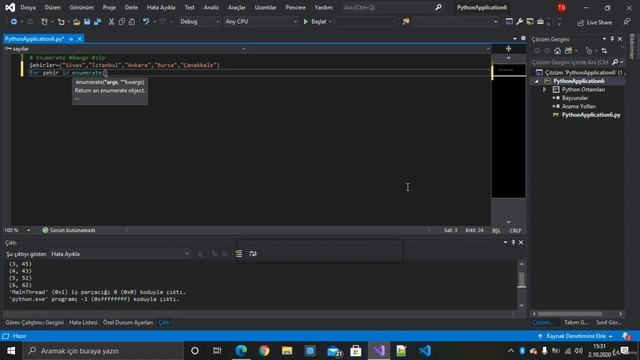Select the Çözüm 'PythonApplication6' solution node
The image size is (640, 360).
pyautogui.click(x=580, y=73)
